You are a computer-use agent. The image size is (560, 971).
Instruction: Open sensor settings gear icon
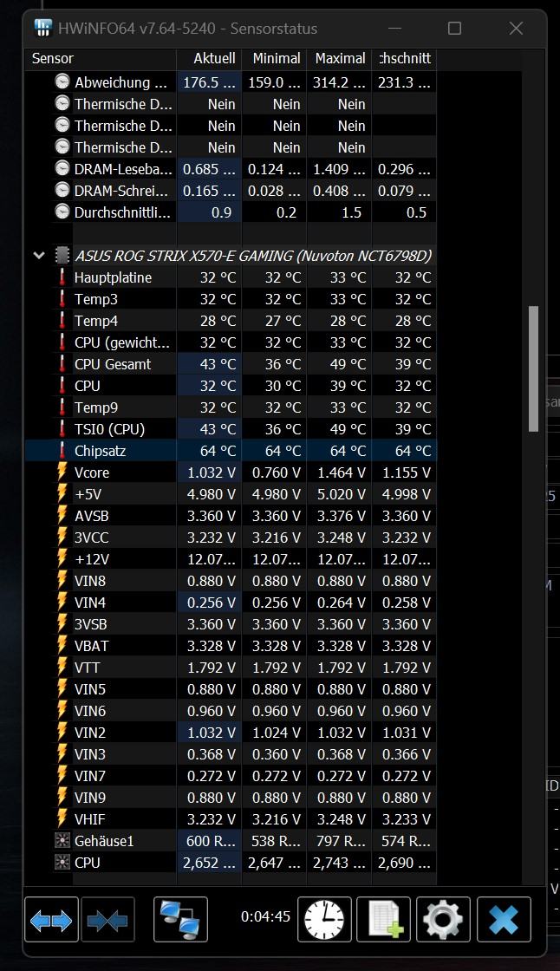click(443, 920)
